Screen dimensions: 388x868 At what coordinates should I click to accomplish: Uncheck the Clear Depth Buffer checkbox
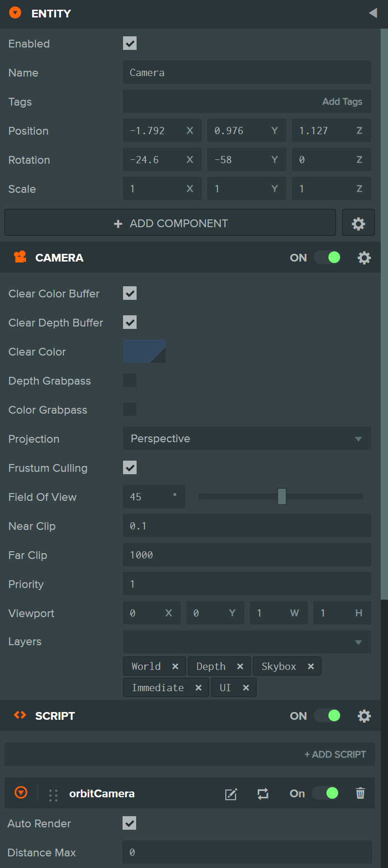pos(130,323)
